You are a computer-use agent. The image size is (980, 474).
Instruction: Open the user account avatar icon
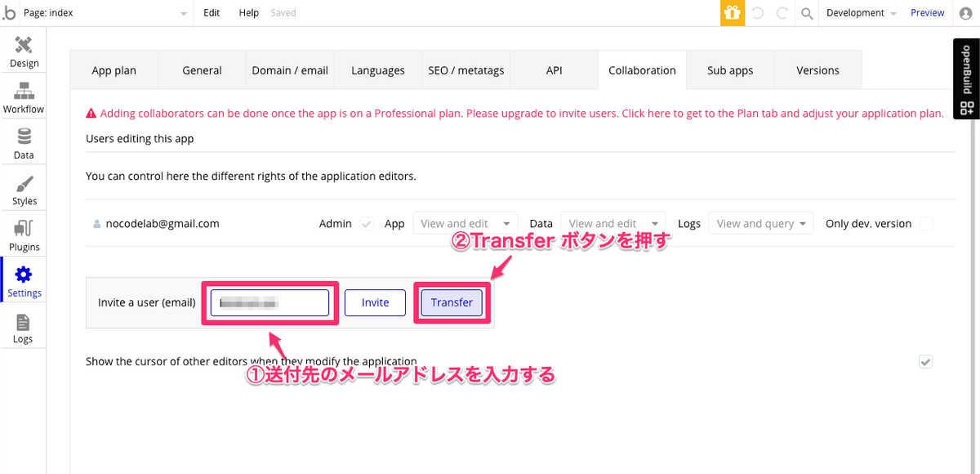pos(965,13)
